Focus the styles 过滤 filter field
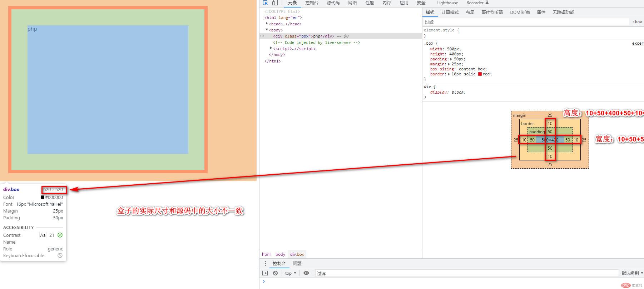Viewport: 644px width, 289px height. click(525, 22)
